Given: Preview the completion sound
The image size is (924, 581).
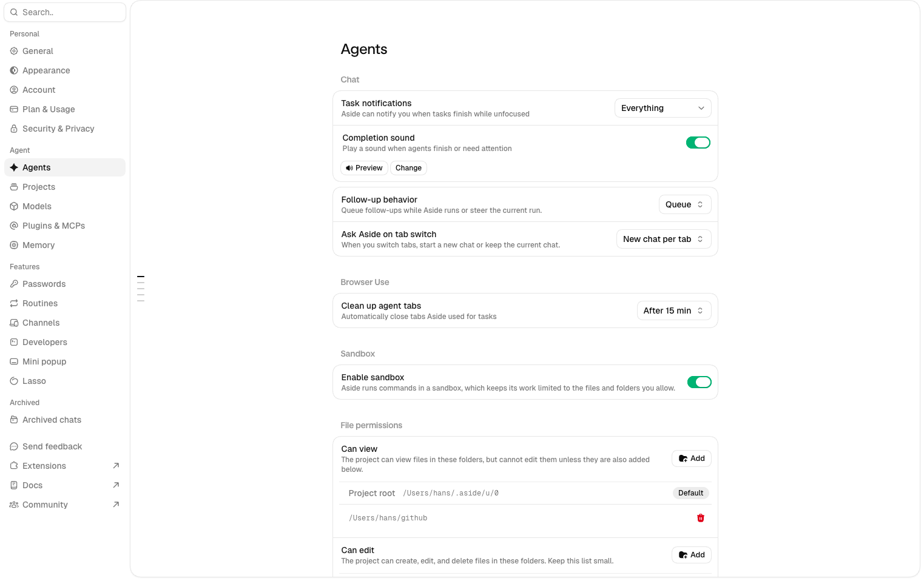Looking at the screenshot, I should (364, 168).
